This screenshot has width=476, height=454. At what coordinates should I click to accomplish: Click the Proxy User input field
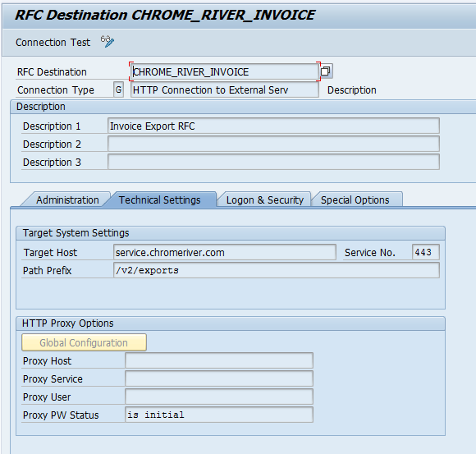point(219,397)
